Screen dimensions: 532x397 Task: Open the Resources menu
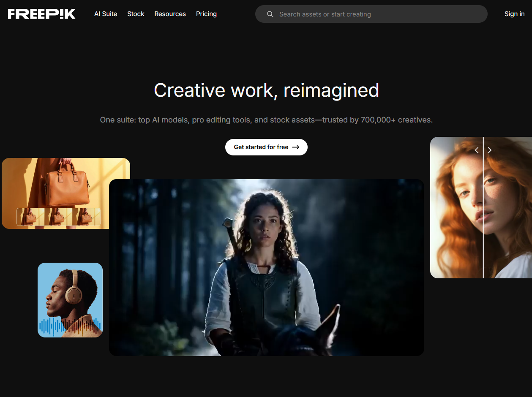tap(170, 14)
